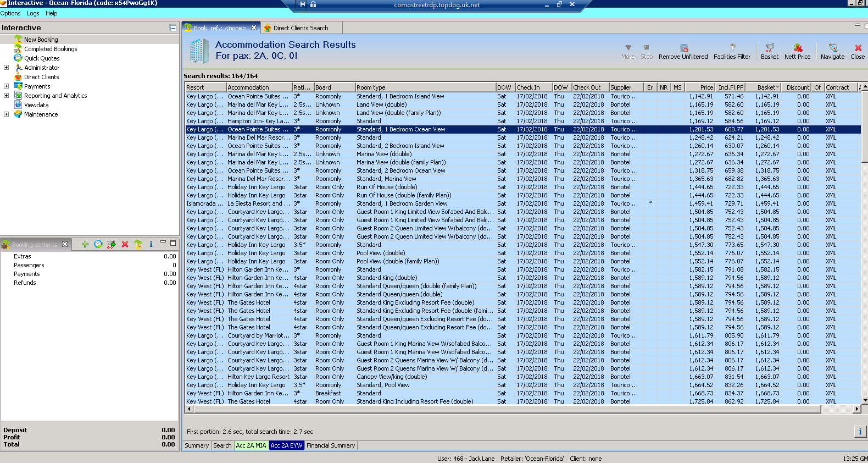This screenshot has height=463, width=868.
Task: Click the clock icon in Booking contents toolbar
Action: pyautogui.click(x=98, y=244)
